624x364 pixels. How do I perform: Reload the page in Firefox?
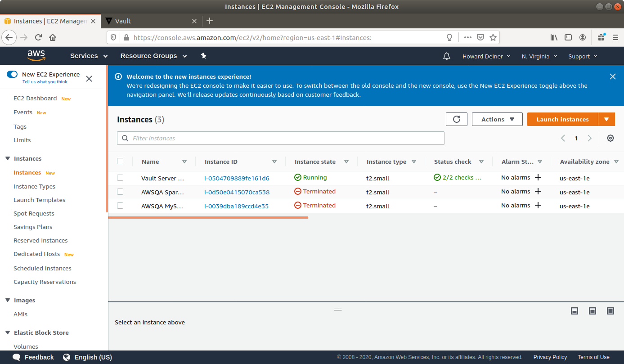[39, 37]
